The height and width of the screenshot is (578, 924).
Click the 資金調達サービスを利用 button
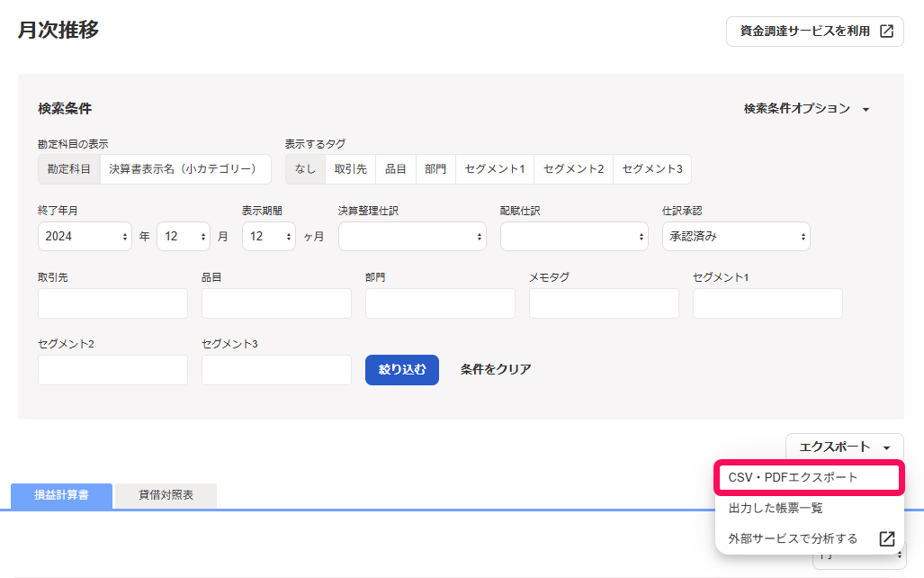point(814,31)
